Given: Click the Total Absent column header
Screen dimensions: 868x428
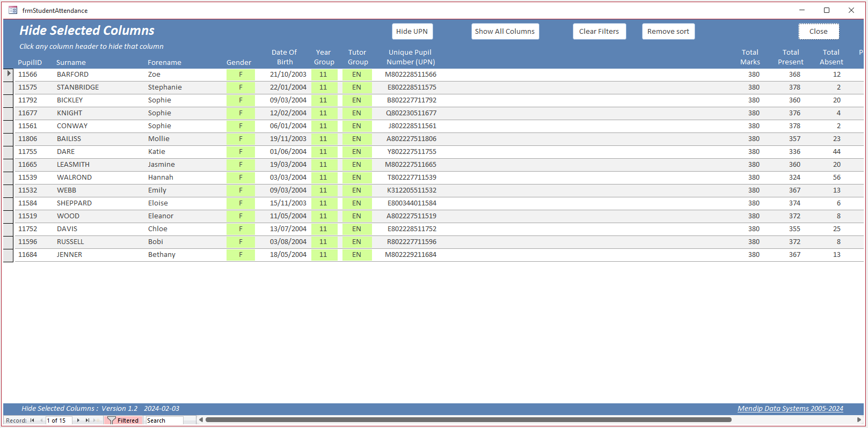Looking at the screenshot, I should click(x=831, y=57).
